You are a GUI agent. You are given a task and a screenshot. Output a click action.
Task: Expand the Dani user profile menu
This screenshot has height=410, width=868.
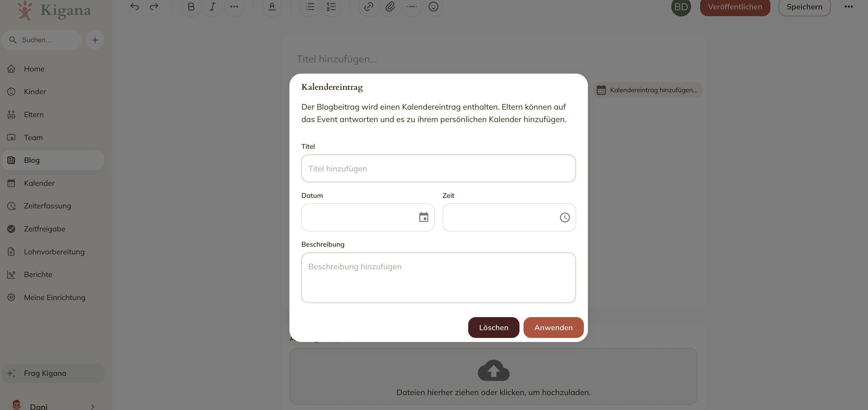pos(53,406)
